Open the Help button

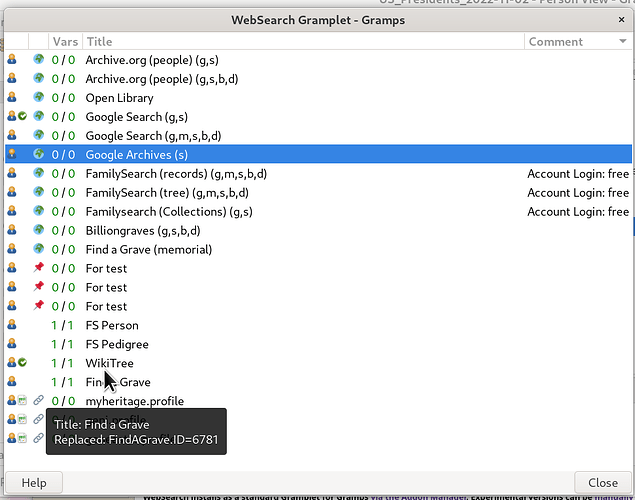[34, 483]
